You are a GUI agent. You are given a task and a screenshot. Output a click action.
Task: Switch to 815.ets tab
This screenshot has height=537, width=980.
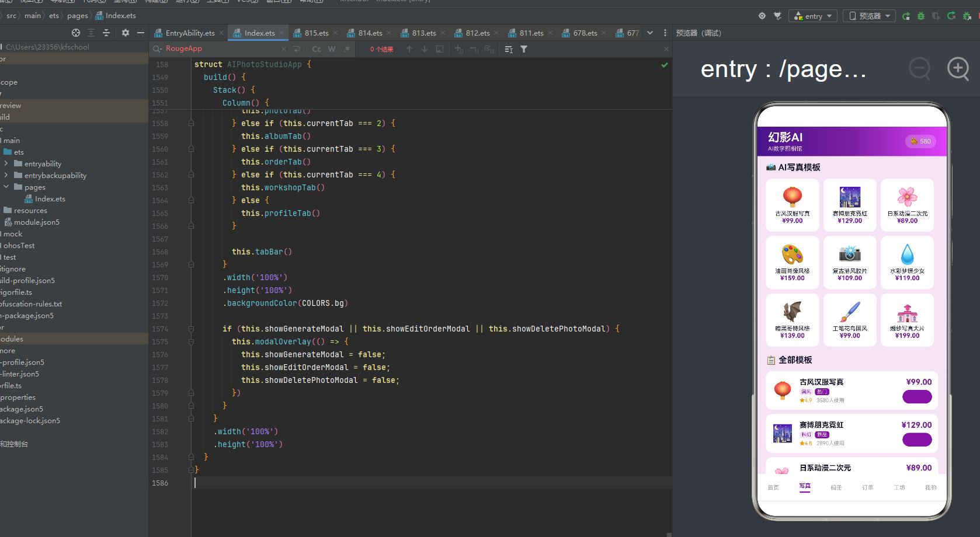coord(316,33)
